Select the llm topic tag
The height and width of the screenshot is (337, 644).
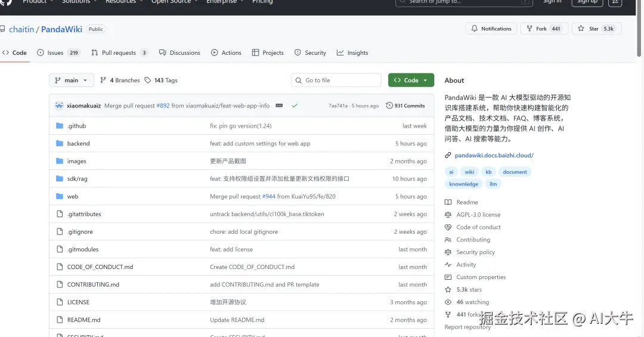tap(493, 184)
